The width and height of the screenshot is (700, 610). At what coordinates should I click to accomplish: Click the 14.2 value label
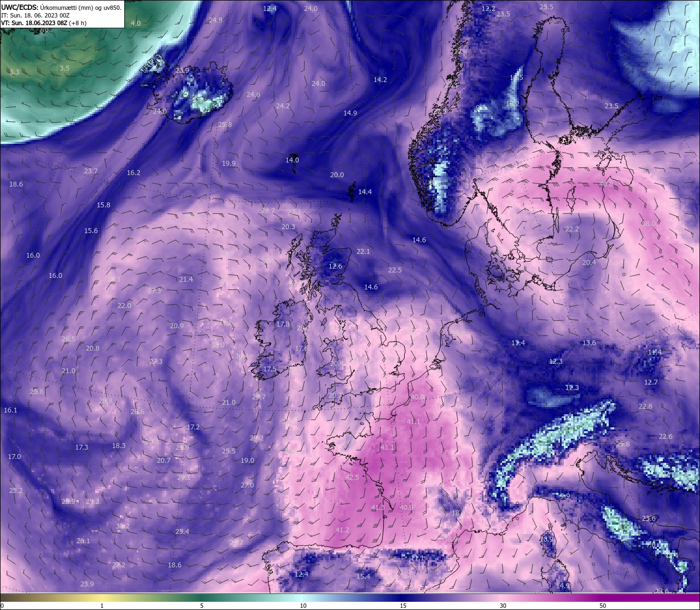coord(380,80)
